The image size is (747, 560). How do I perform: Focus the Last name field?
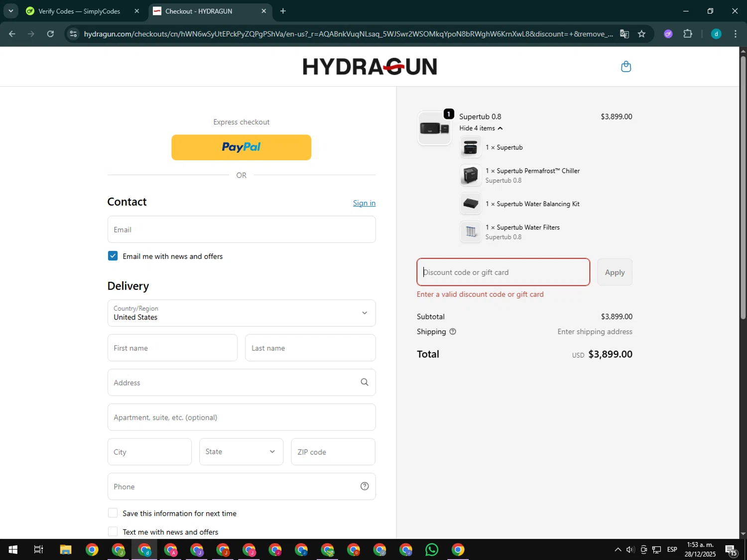click(310, 348)
